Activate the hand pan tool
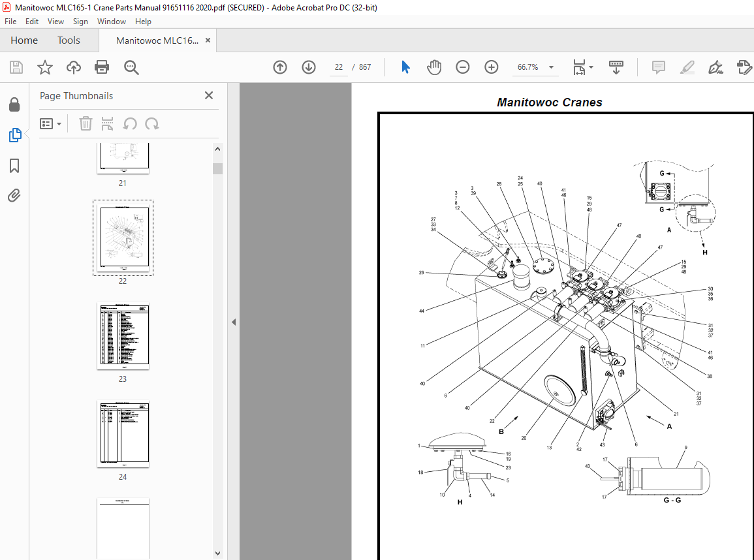Image resolution: width=754 pixels, height=560 pixels. tap(433, 67)
